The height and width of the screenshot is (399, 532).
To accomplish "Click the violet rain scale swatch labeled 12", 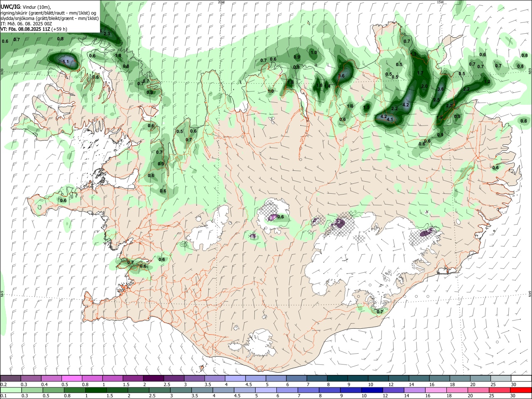I will pos(393,390).
